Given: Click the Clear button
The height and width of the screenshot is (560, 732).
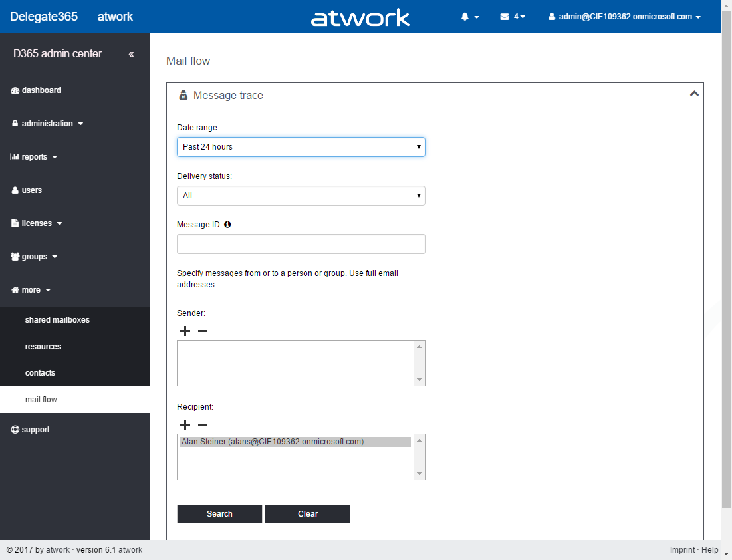Looking at the screenshot, I should pyautogui.click(x=307, y=514).
